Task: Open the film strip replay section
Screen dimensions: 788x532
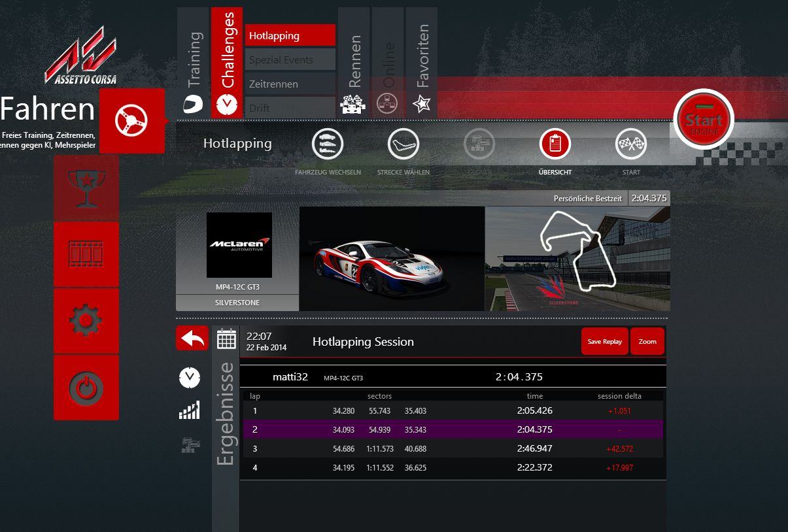Action: click(86, 254)
